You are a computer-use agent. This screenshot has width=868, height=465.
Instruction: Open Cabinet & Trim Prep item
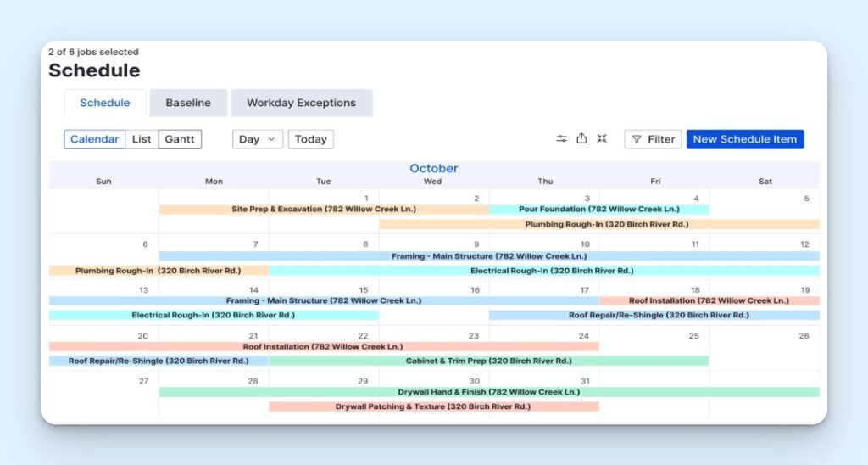click(x=489, y=361)
